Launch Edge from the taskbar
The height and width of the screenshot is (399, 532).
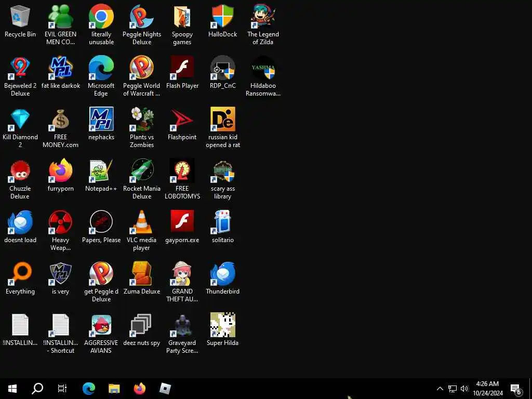[x=89, y=389]
